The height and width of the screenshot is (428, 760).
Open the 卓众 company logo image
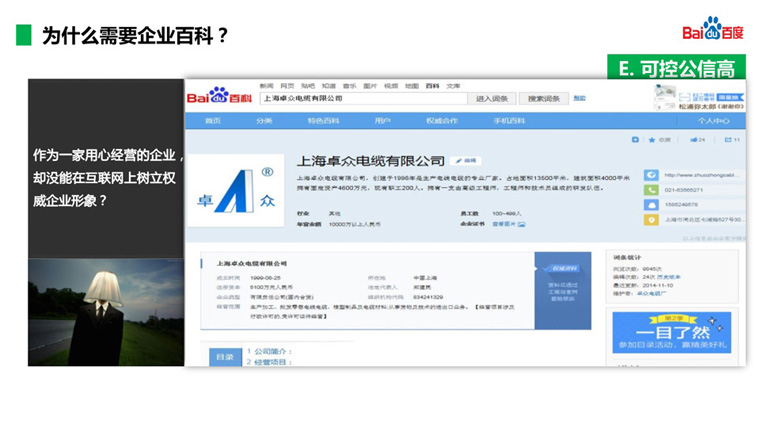[x=236, y=190]
